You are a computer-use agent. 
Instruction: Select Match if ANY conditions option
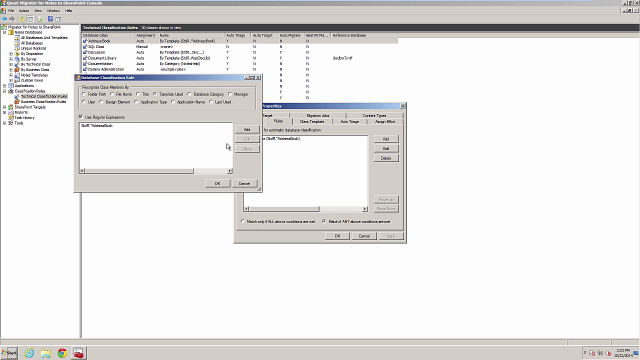(x=324, y=222)
